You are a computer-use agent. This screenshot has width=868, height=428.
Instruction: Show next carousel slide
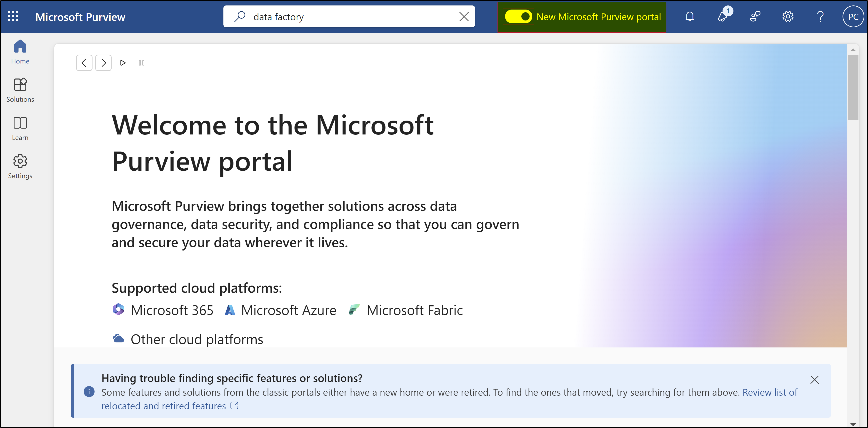pyautogui.click(x=103, y=63)
